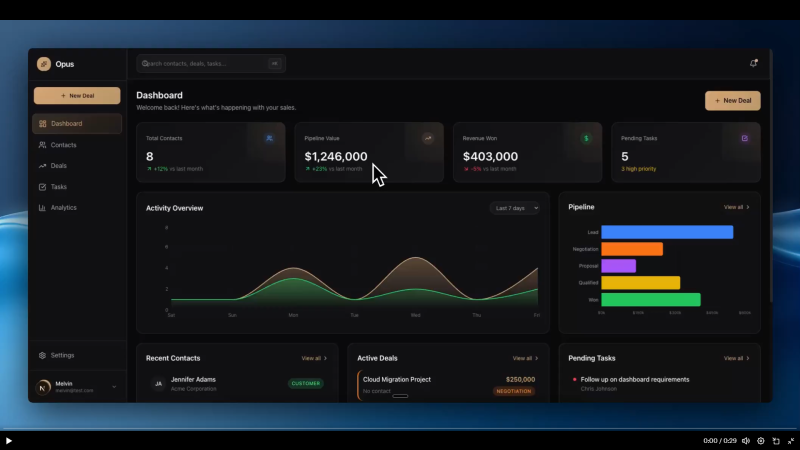Click View all in Recent Contacts
Screen dimensions: 800x450
click(314, 358)
